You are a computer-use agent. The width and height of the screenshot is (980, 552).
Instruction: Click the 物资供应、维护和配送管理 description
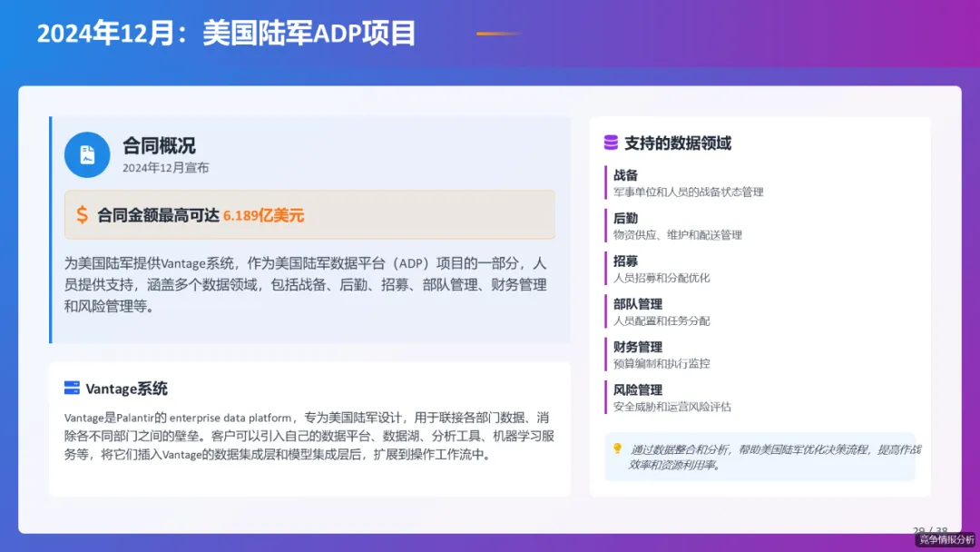pos(678,235)
